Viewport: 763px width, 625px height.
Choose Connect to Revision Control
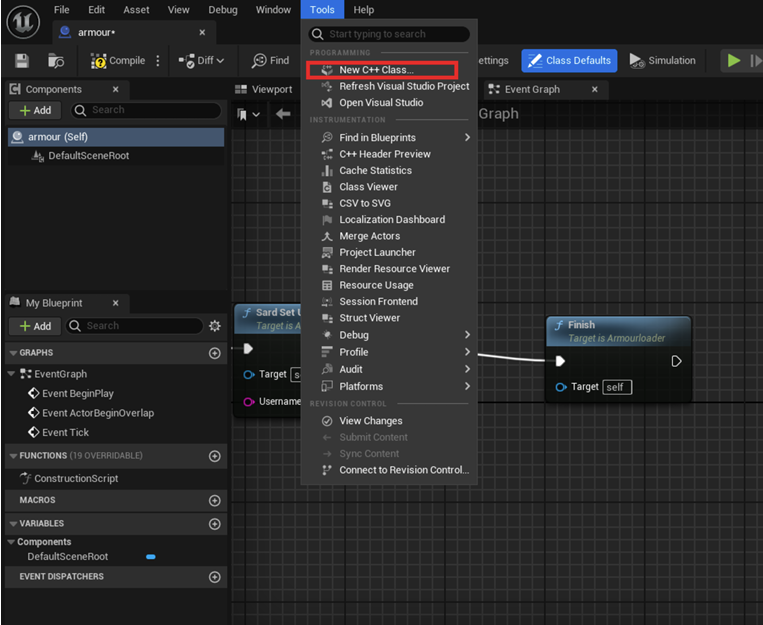[389, 470]
